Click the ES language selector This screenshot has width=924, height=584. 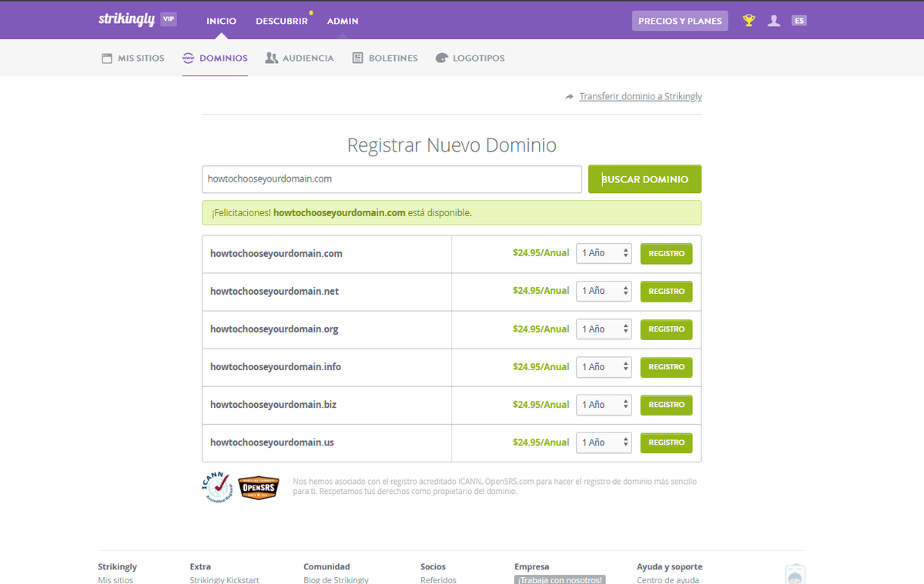tap(799, 21)
